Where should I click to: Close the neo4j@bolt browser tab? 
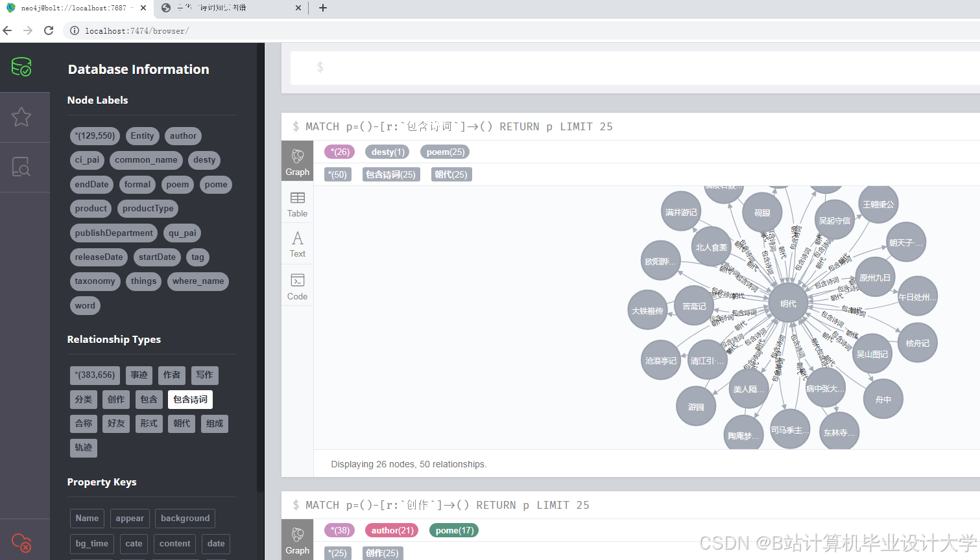(143, 8)
